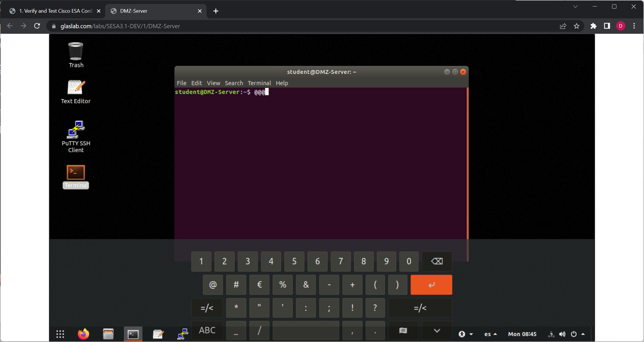Hide the on-screen keyboard with chevron
644x342 pixels.
pyautogui.click(x=437, y=330)
